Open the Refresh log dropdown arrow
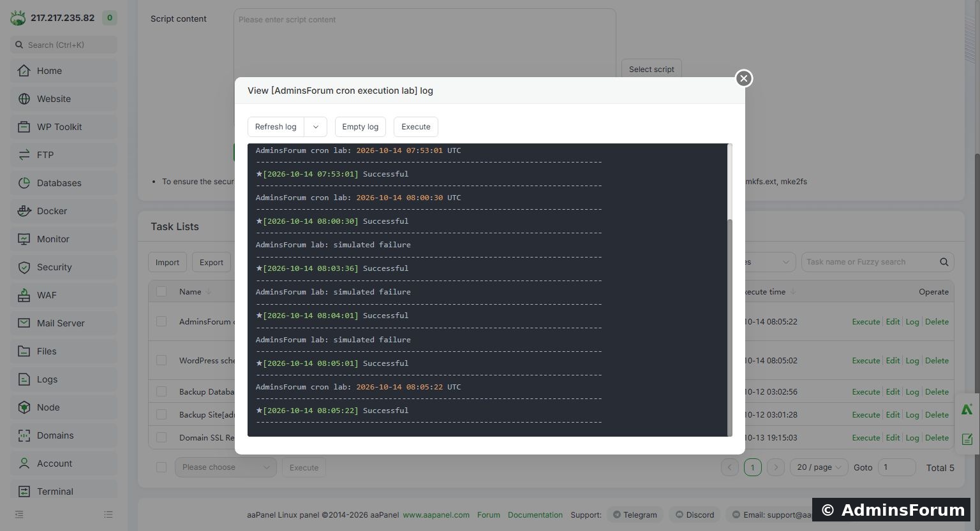This screenshot has width=980, height=531. [x=315, y=127]
